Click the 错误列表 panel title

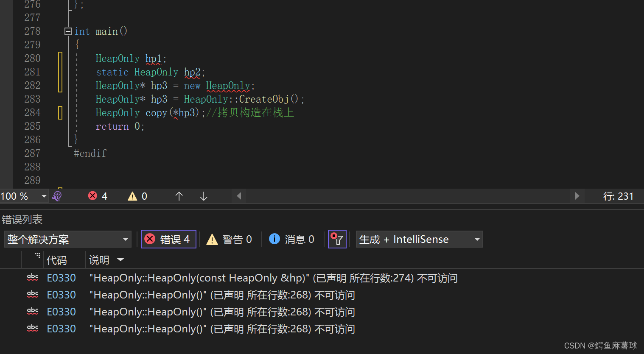(x=22, y=220)
